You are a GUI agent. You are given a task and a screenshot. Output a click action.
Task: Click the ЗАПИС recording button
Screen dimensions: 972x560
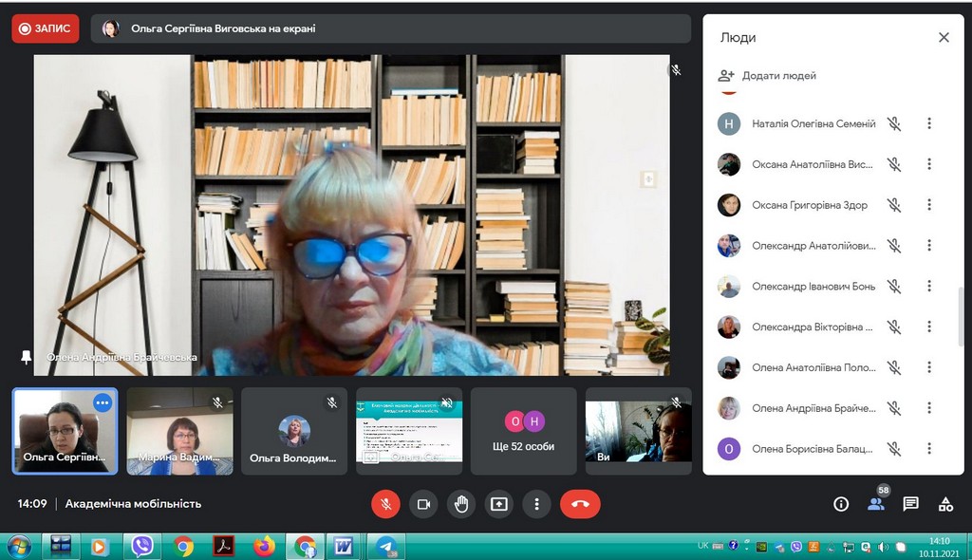[46, 28]
